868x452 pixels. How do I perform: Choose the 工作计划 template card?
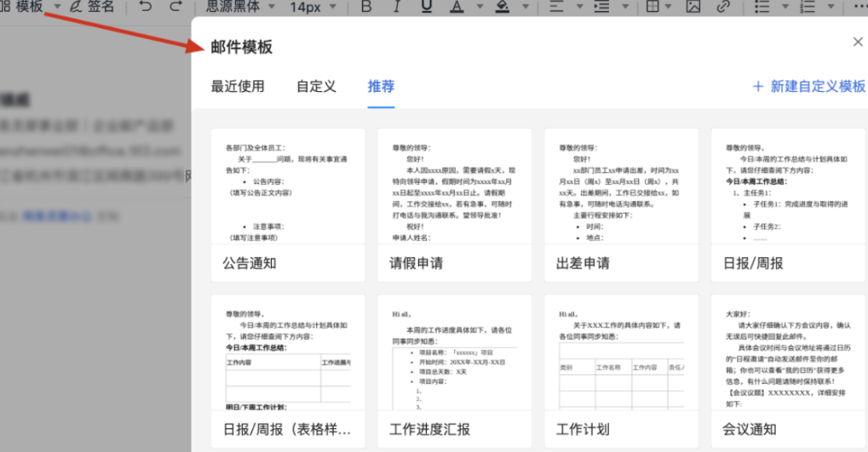621,370
